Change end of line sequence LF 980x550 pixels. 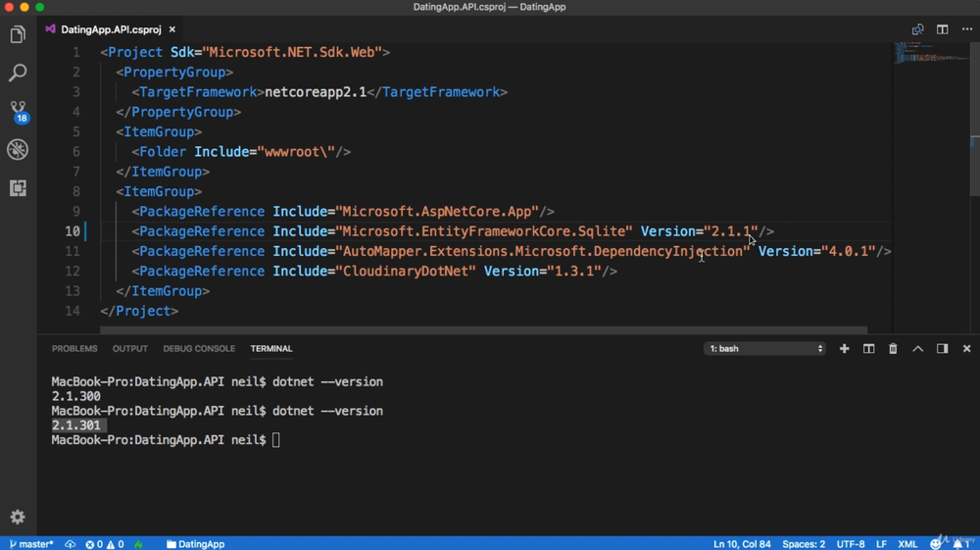coord(881,544)
